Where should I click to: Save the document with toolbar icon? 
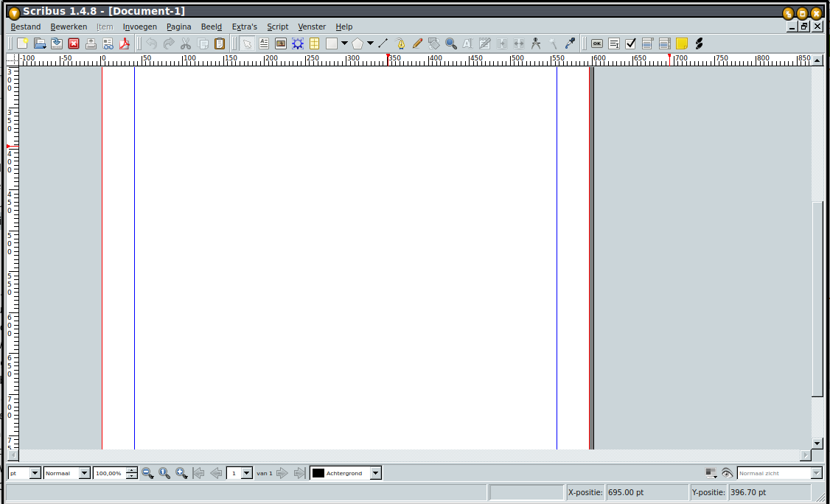pyautogui.click(x=57, y=43)
